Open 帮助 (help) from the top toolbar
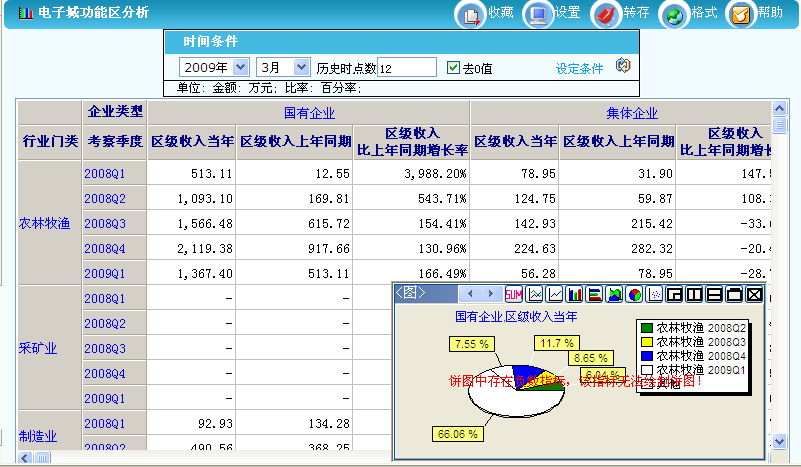 [x=739, y=14]
